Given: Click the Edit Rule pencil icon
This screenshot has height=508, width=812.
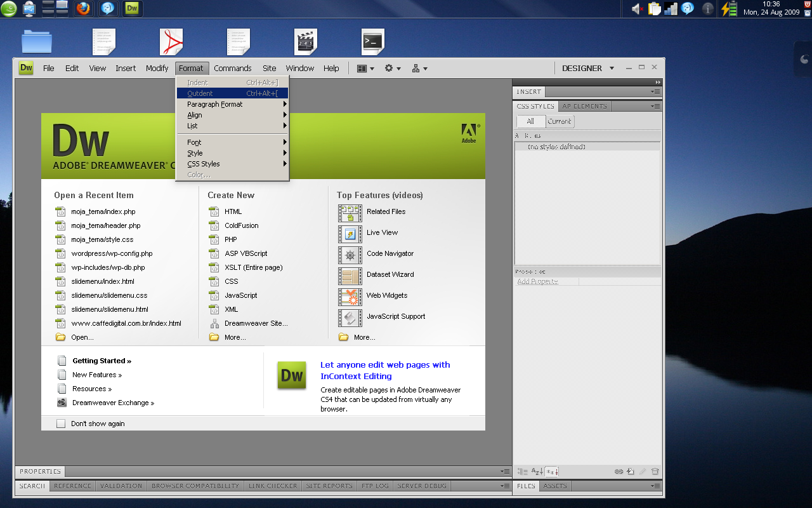Looking at the screenshot, I should point(643,472).
